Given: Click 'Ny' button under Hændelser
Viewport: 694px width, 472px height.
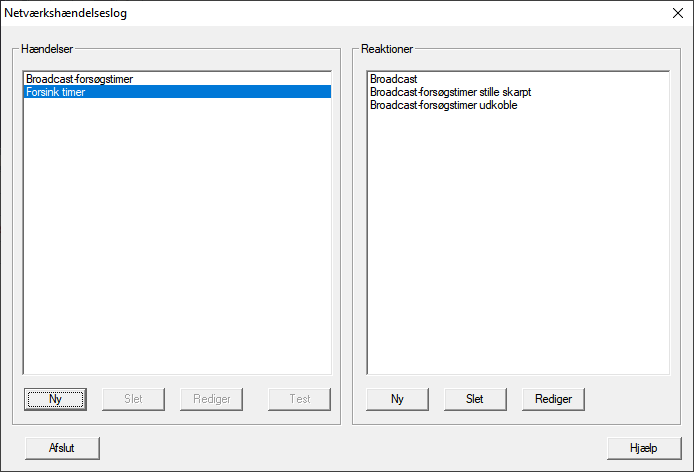Looking at the screenshot, I should click(x=55, y=399).
